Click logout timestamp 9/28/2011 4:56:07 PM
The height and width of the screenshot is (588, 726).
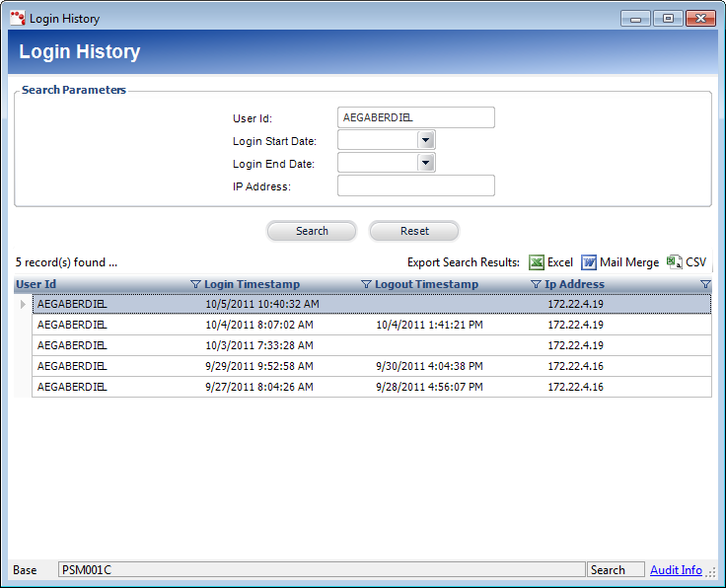click(429, 387)
